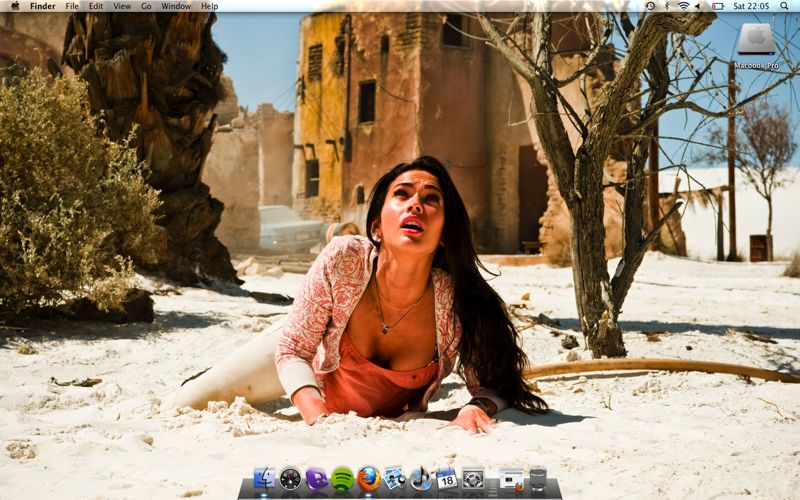Open the Go menu

146,6
